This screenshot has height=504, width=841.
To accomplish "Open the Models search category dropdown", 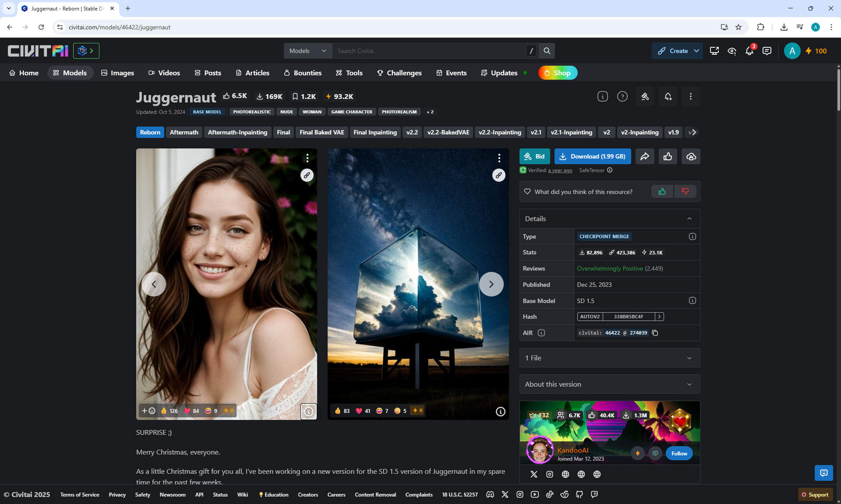I will (308, 51).
